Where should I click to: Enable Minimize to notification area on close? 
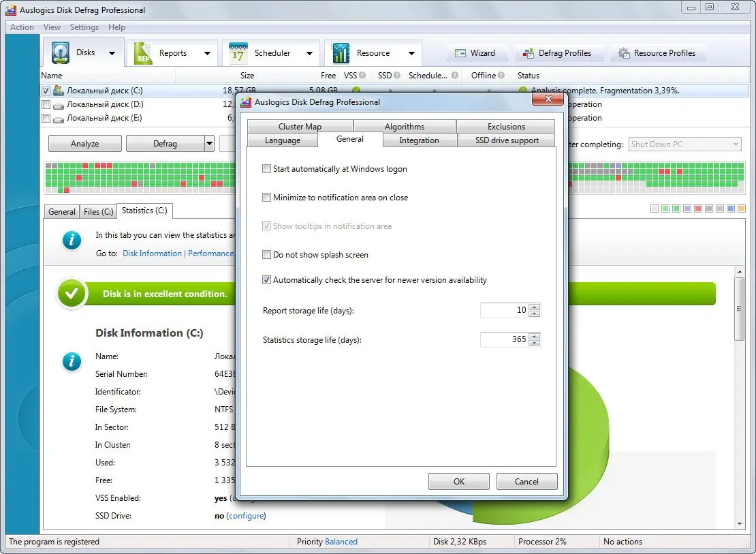[x=266, y=197]
